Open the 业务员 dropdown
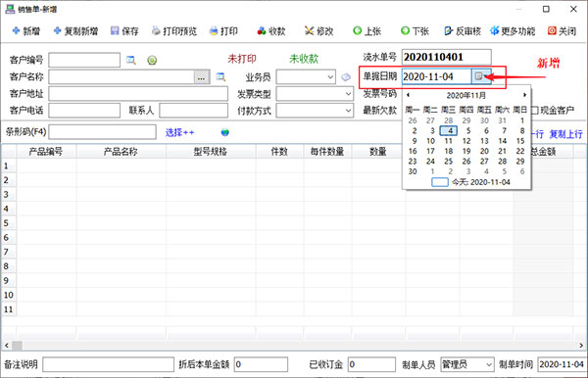 tap(330, 77)
